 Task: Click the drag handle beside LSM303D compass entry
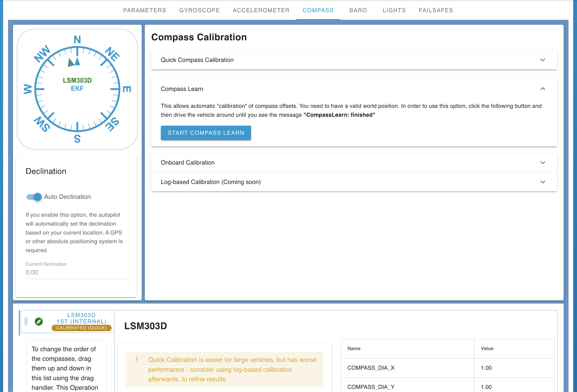point(26,322)
